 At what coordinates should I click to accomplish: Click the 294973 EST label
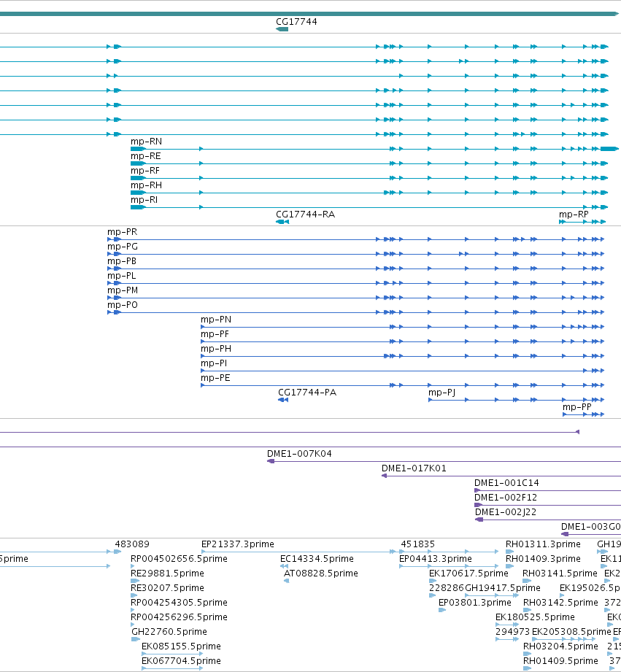pos(512,631)
